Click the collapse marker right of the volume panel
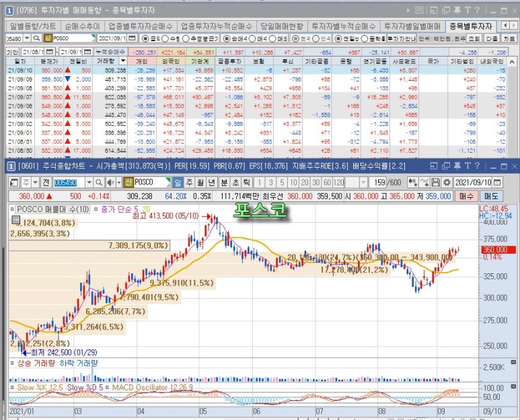The image size is (520, 420). [513, 362]
